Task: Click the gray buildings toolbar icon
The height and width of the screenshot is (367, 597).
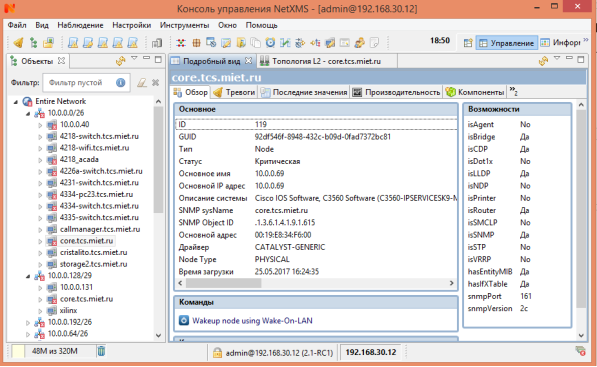Action: (157, 43)
